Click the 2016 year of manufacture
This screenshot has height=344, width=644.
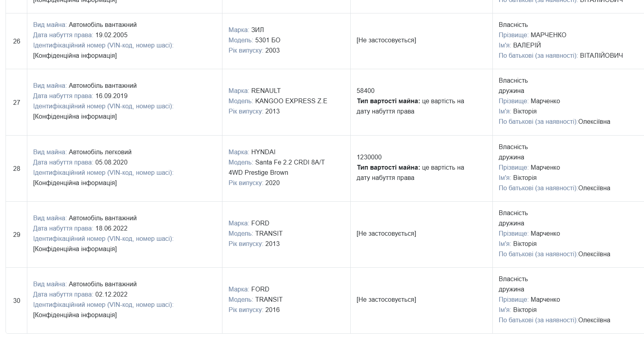pos(272,310)
